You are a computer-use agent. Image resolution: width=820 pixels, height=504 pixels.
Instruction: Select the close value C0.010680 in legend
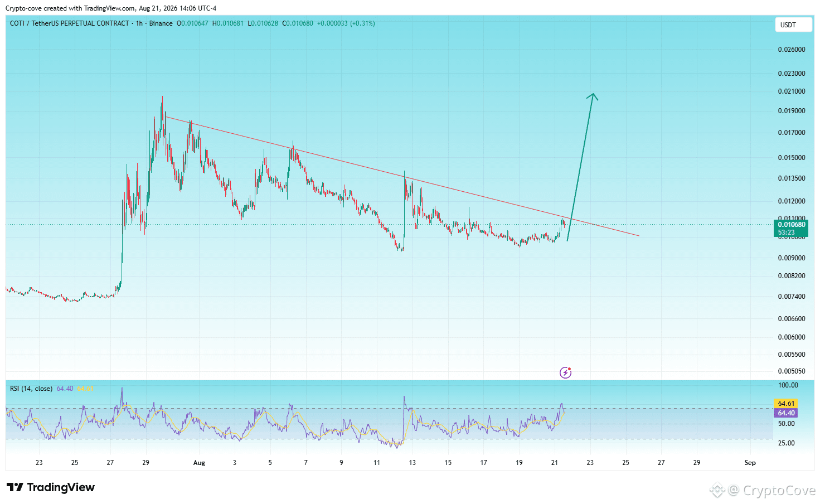(298, 23)
